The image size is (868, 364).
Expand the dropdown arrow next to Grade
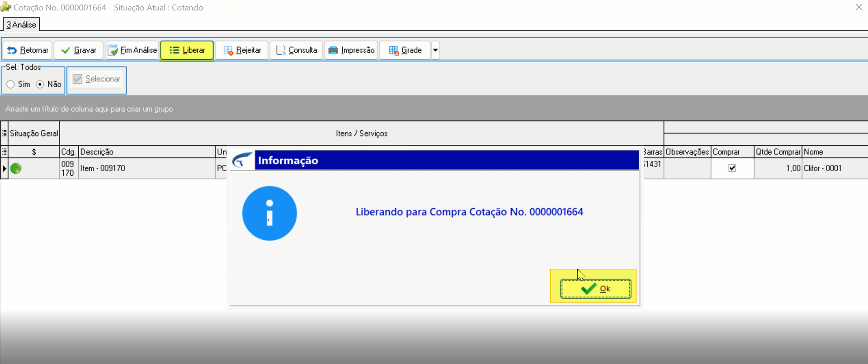435,50
